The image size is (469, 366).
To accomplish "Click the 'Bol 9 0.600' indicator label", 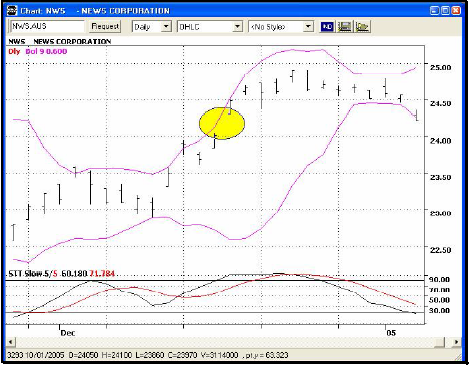I will (x=46, y=51).
